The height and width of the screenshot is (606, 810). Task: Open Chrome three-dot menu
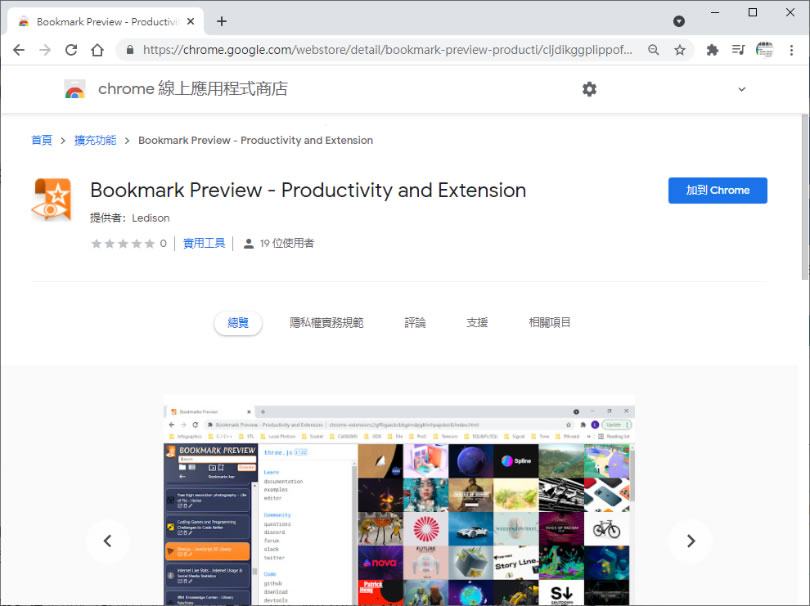tap(791, 50)
